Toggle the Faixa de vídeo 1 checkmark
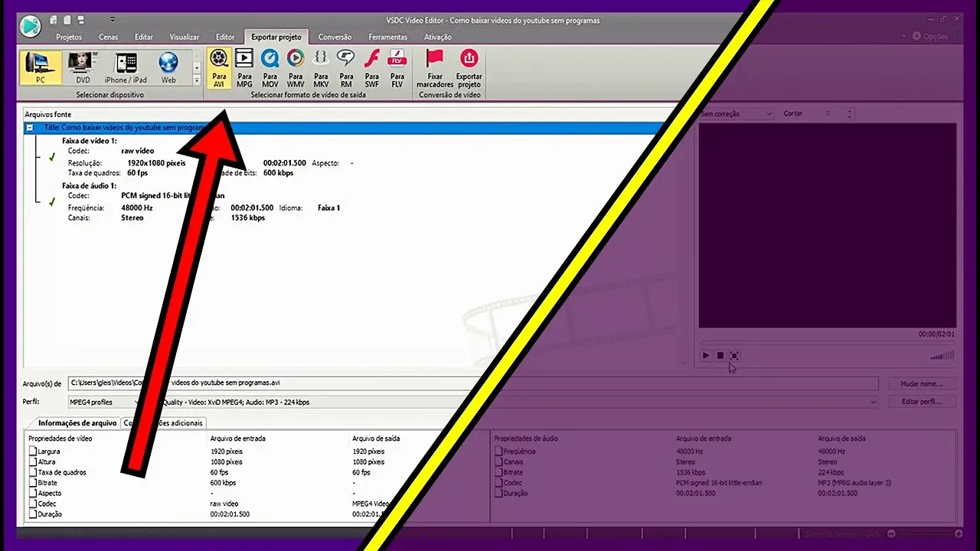Image resolution: width=980 pixels, height=551 pixels. coord(52,156)
